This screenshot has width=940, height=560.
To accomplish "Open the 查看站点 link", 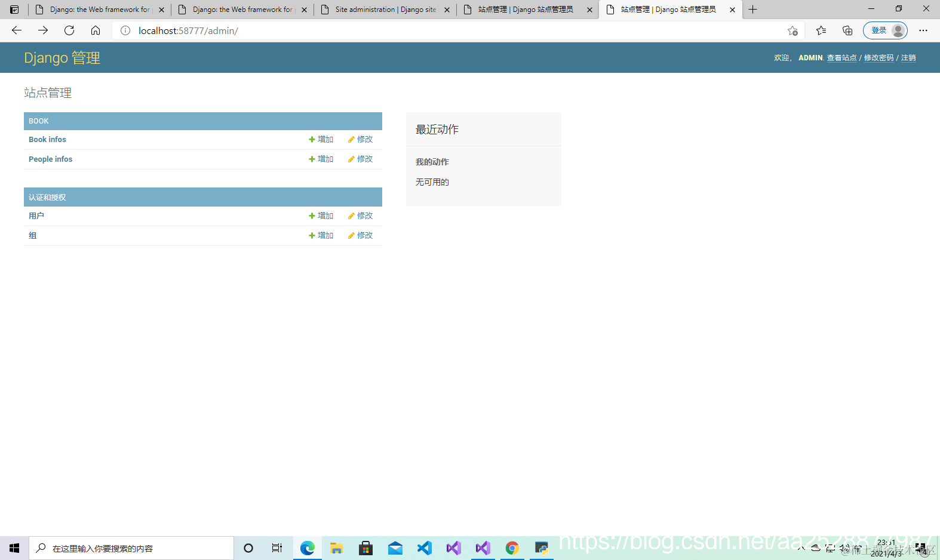I will coord(841,58).
